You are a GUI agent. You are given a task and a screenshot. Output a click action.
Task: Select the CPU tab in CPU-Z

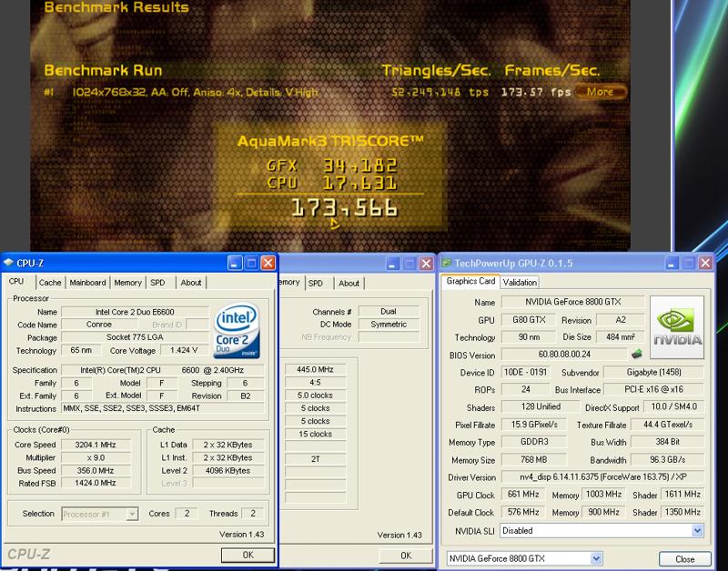click(16, 282)
